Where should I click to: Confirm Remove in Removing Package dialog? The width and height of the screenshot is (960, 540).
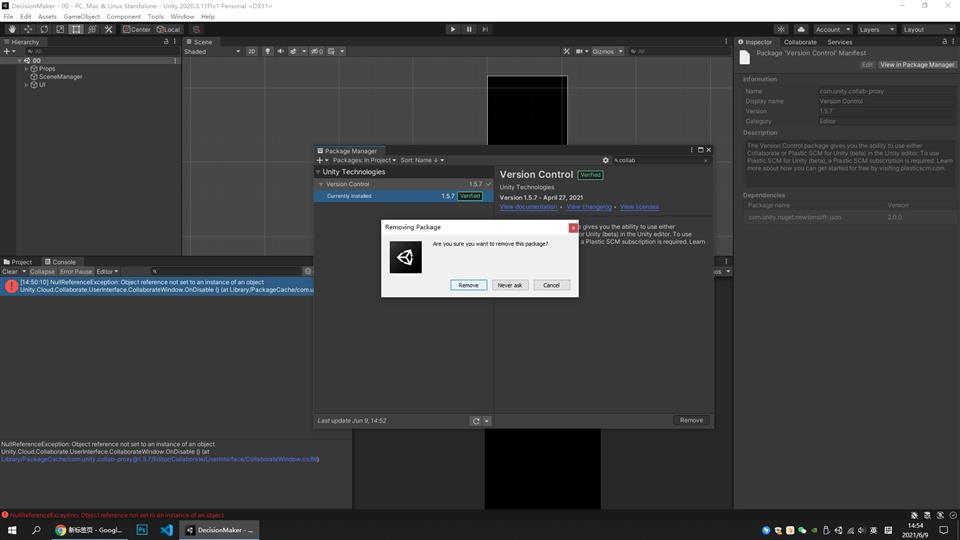(x=468, y=285)
